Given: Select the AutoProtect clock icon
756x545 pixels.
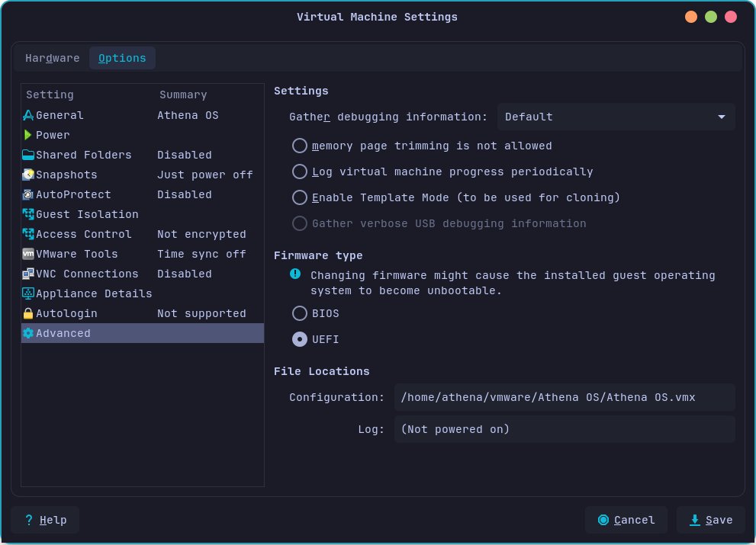Looking at the screenshot, I should click(x=28, y=194).
